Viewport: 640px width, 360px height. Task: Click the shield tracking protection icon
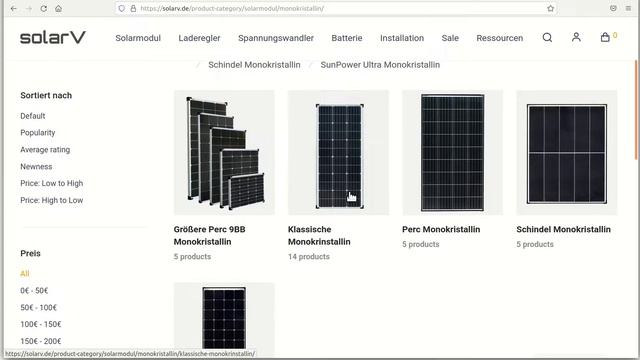pyautogui.click(x=122, y=8)
